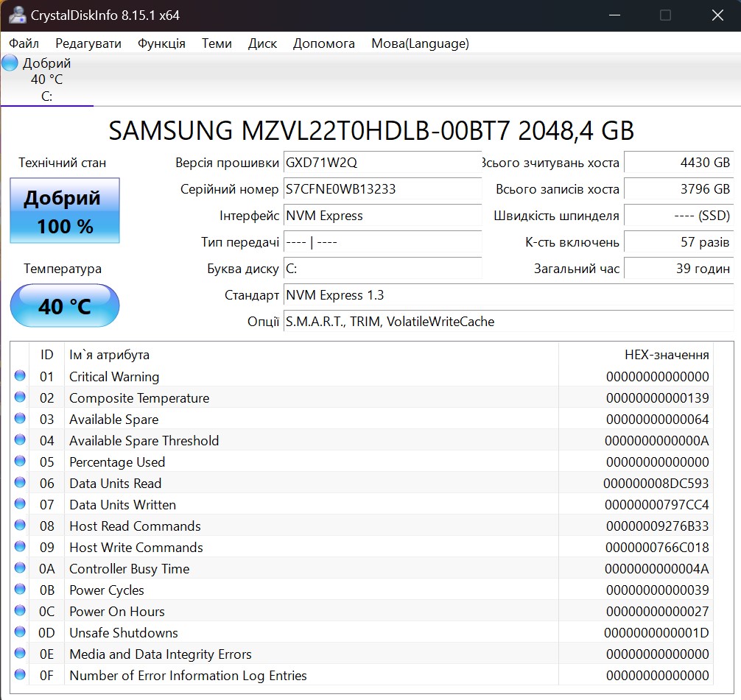The image size is (741, 700).
Task: Click the status orb for Composite Temperature
Action: tap(20, 397)
